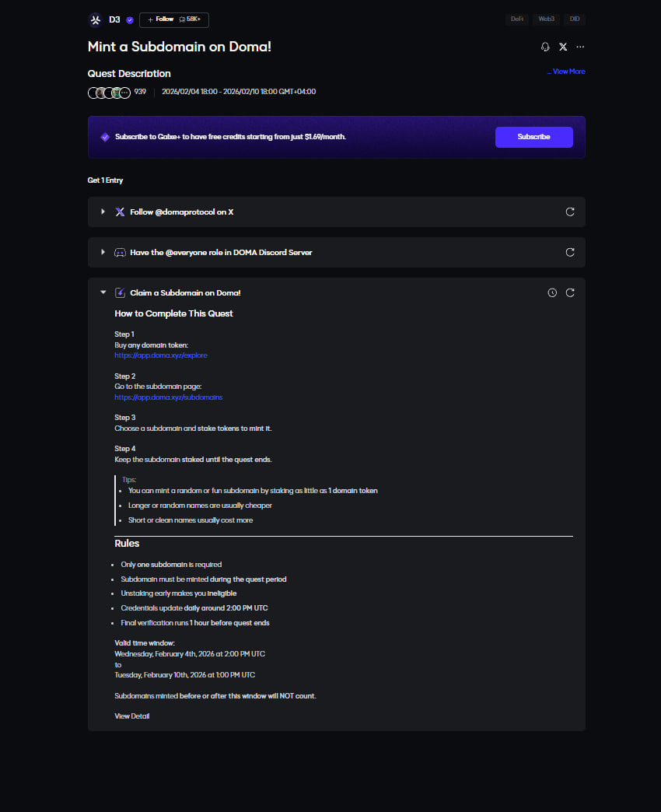Refresh the DOMA Discord role task

(570, 252)
